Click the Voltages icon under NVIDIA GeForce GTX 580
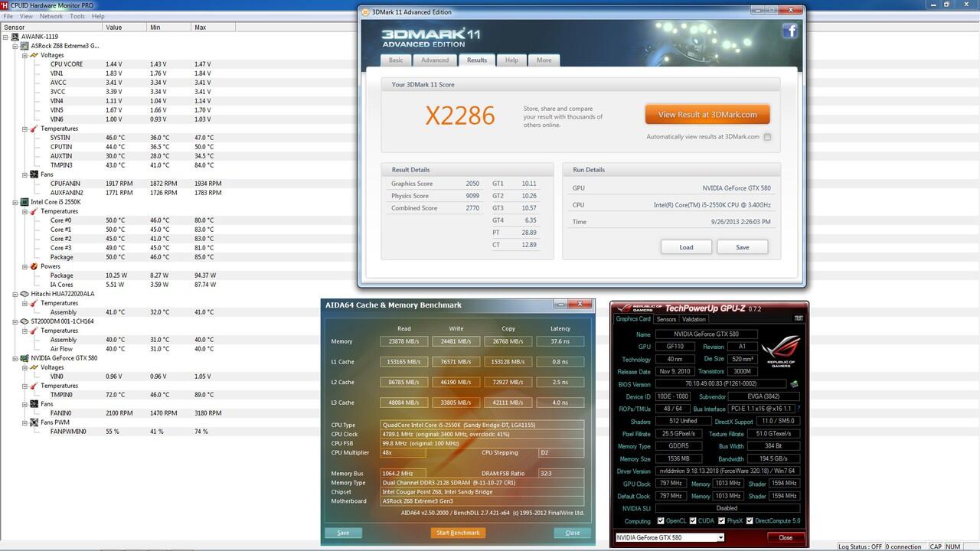Image resolution: width=980 pixels, height=551 pixels. [34, 367]
